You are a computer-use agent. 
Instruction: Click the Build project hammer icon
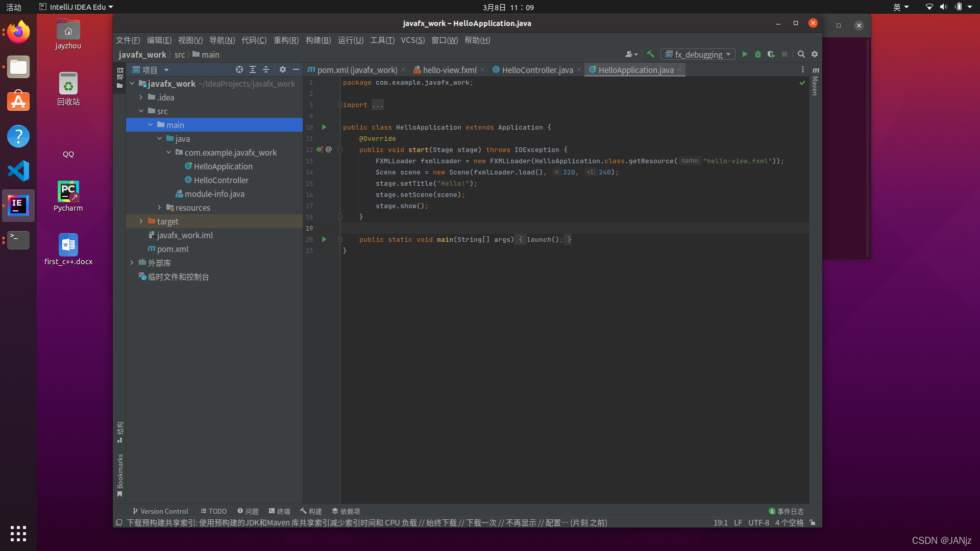(x=650, y=54)
